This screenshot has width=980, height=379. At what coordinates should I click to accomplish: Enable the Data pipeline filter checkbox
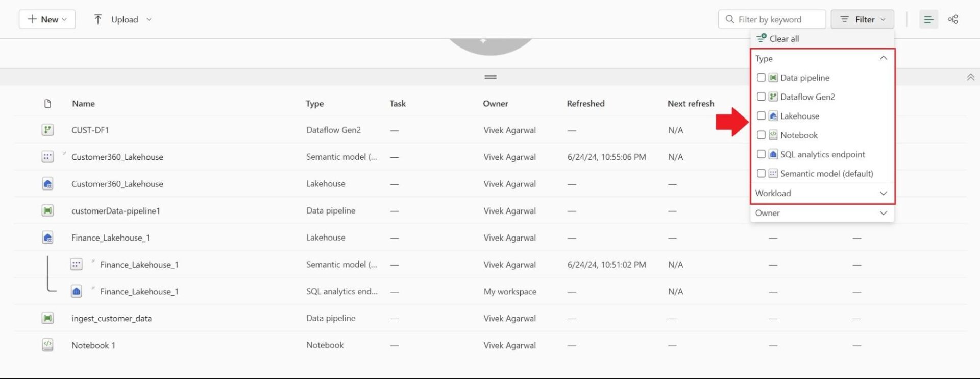[x=761, y=78]
